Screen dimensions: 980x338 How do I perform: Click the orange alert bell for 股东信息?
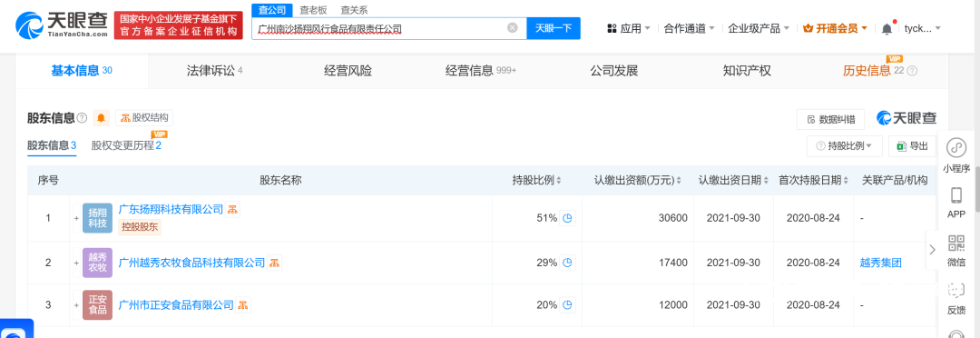coord(102,118)
